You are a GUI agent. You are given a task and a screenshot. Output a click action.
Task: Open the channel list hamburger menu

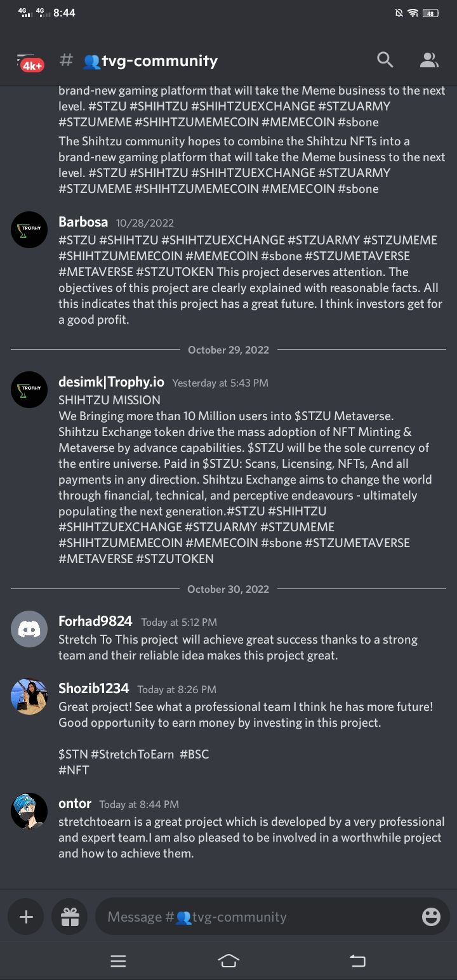tap(27, 60)
